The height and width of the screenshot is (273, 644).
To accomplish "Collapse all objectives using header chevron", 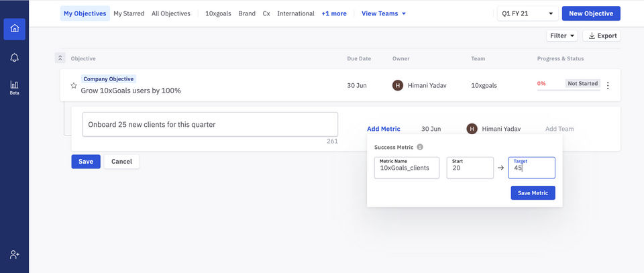I will [60, 58].
